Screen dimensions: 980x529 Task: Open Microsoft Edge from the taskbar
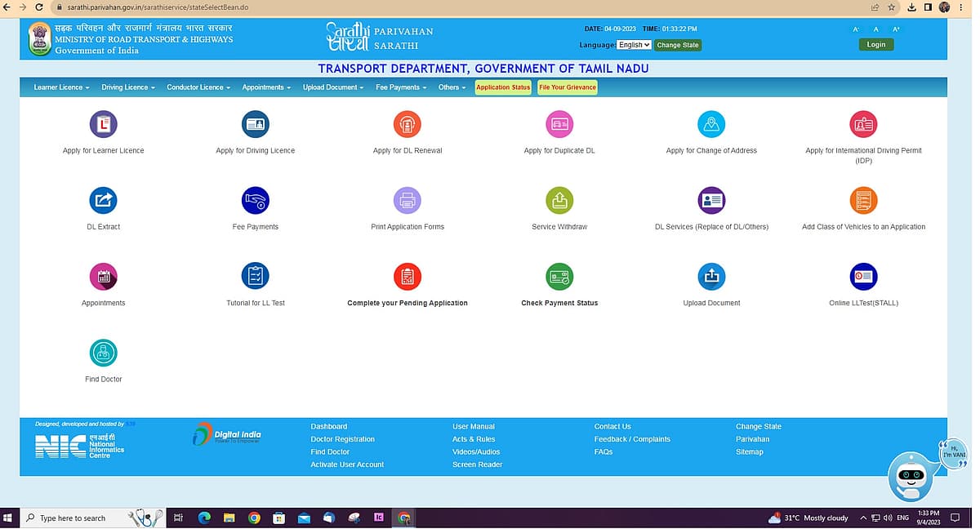pyautogui.click(x=204, y=518)
